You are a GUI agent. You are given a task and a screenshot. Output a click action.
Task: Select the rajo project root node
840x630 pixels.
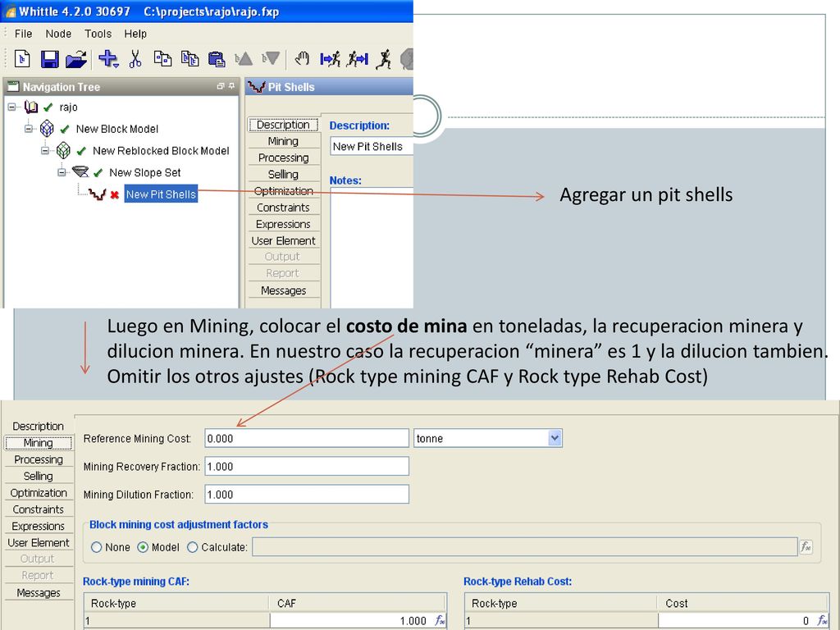(69, 107)
